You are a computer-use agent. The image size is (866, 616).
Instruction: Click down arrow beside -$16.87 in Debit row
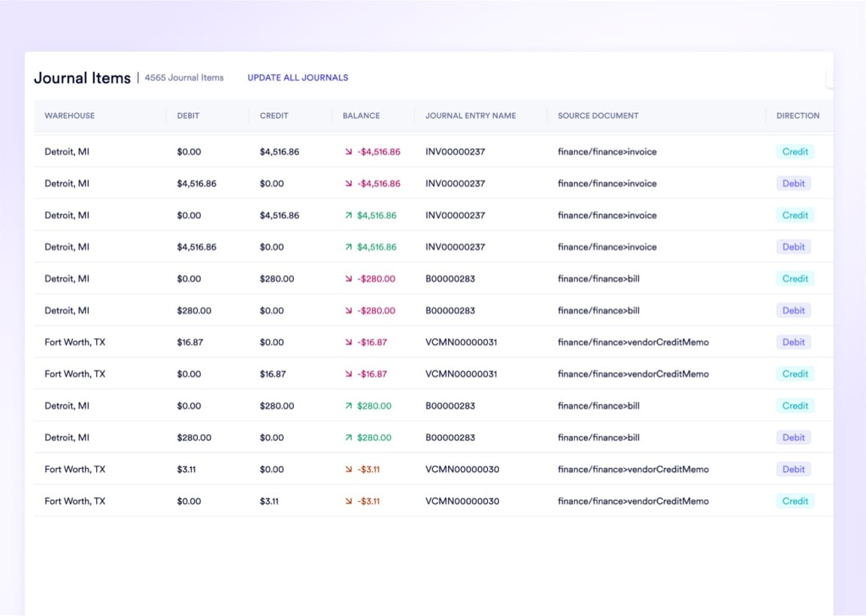tap(349, 343)
